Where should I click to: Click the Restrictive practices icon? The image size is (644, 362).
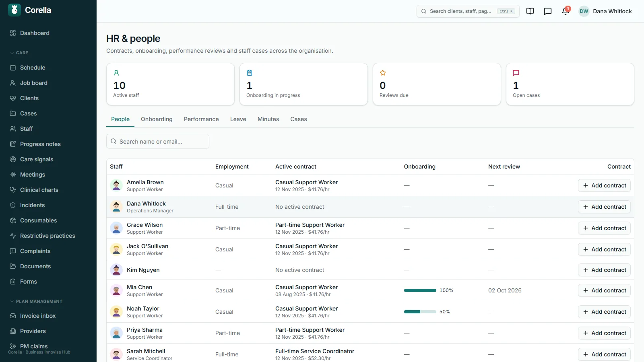13,236
